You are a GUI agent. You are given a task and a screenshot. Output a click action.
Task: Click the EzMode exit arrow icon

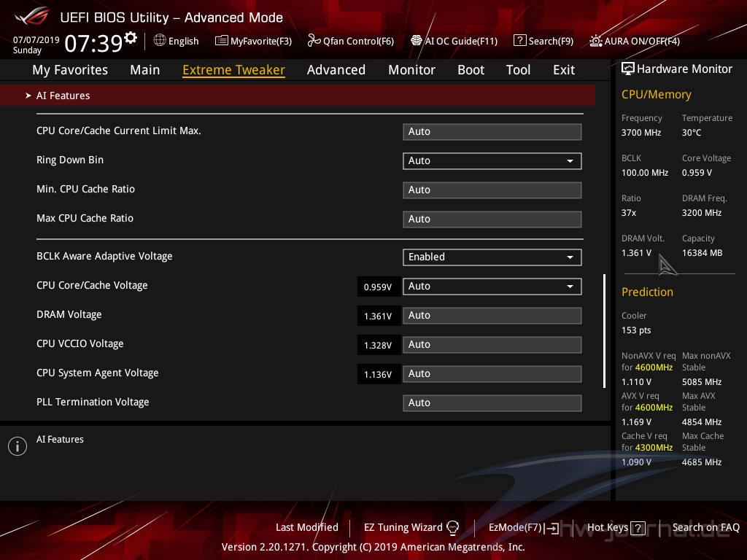(551, 528)
